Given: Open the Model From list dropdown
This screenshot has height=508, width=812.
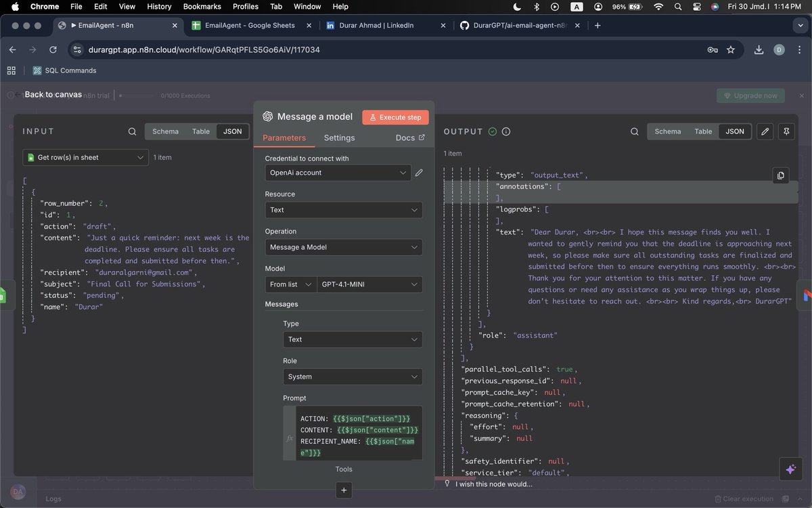Looking at the screenshot, I should [x=291, y=284].
